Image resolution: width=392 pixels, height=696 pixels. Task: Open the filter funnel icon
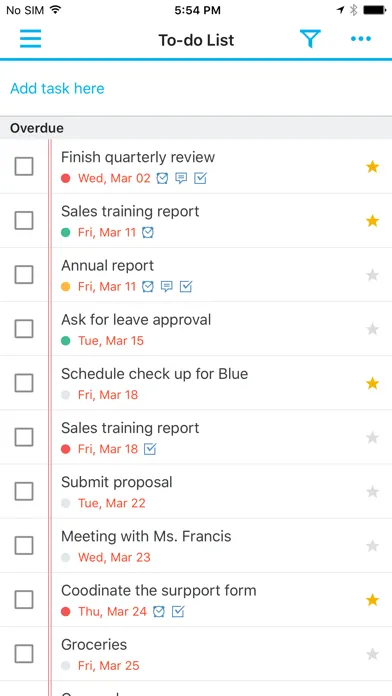click(310, 39)
